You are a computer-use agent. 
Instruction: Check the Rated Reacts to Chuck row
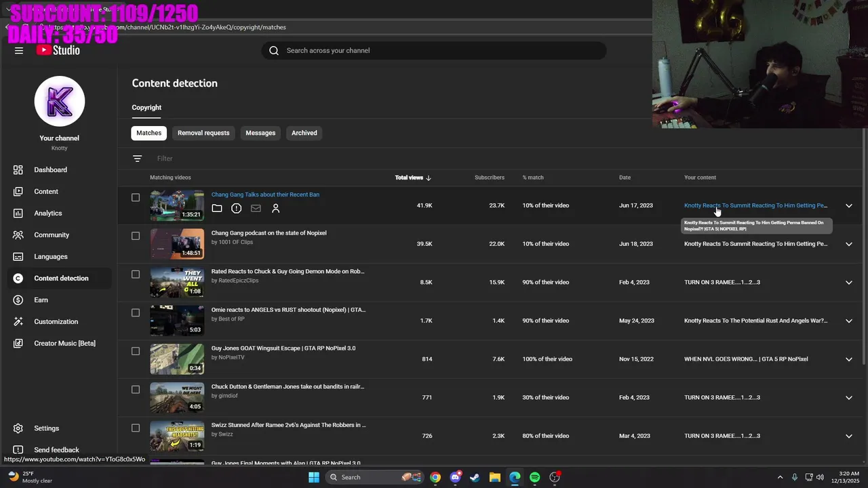click(136, 274)
